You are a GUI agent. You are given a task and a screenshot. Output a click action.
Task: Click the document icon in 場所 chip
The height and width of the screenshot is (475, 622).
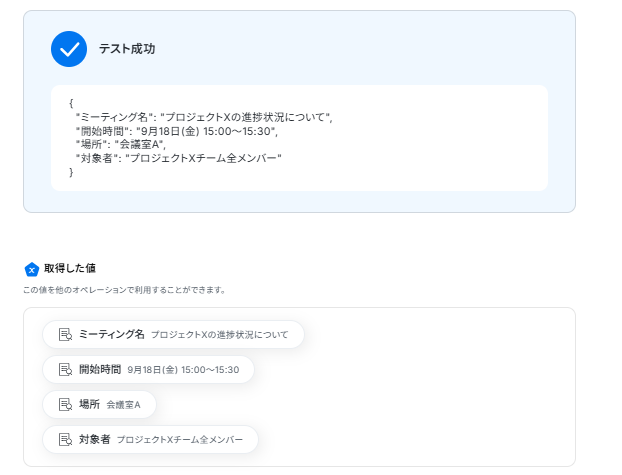pyautogui.click(x=65, y=404)
